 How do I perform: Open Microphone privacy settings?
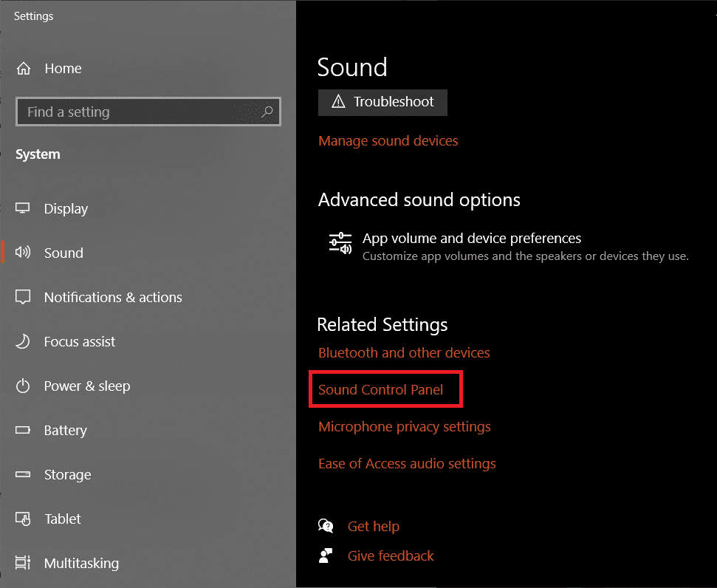[x=405, y=426]
